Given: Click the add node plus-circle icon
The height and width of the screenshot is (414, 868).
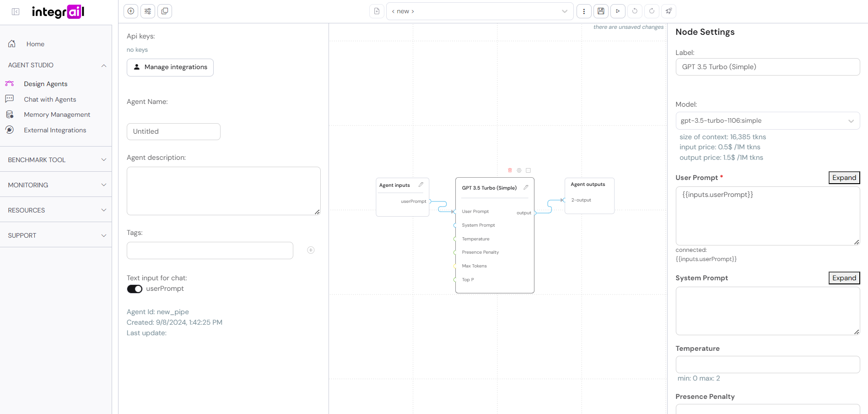Looking at the screenshot, I should tap(131, 11).
